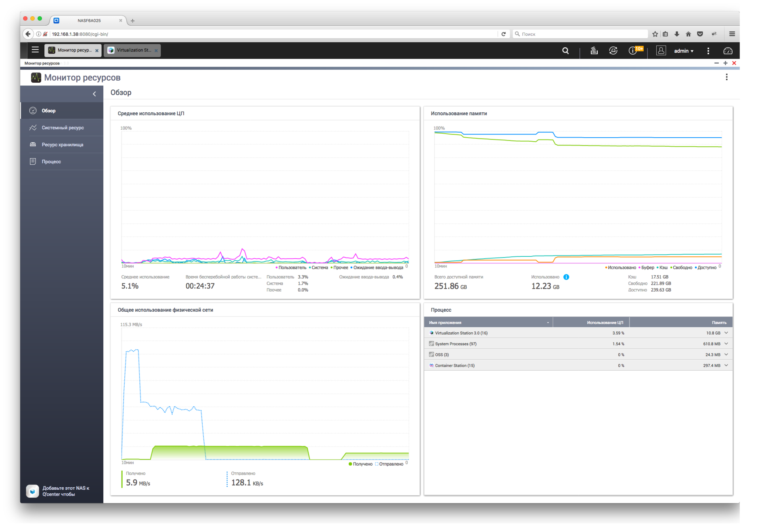
Task: Click the QTS search magnifier icon
Action: pos(565,51)
